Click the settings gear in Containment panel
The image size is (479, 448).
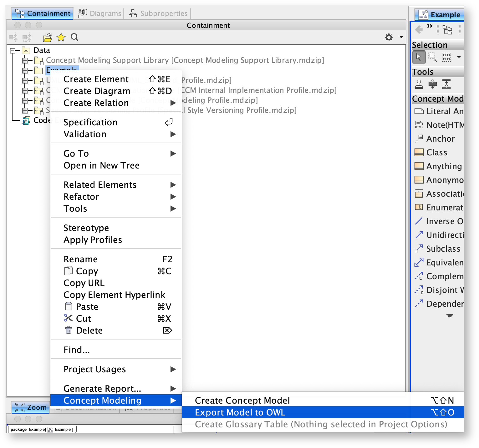tap(389, 37)
